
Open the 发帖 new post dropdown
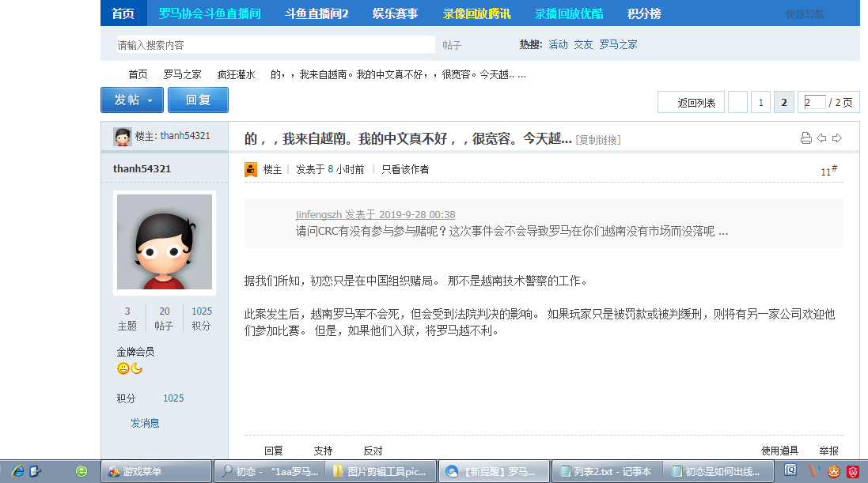coord(132,100)
